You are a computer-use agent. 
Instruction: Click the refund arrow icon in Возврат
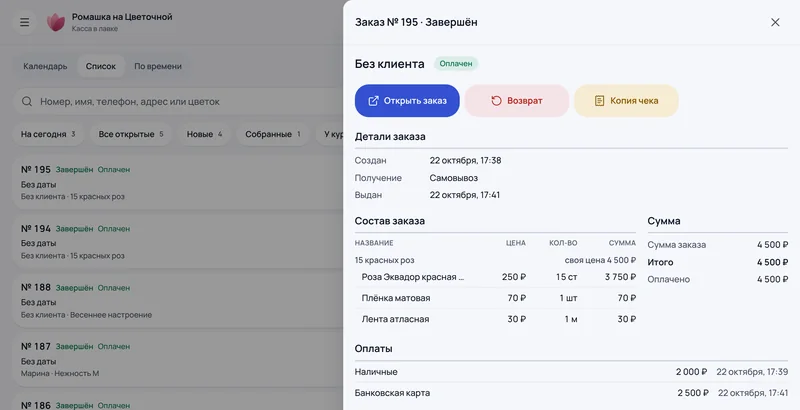(x=496, y=101)
